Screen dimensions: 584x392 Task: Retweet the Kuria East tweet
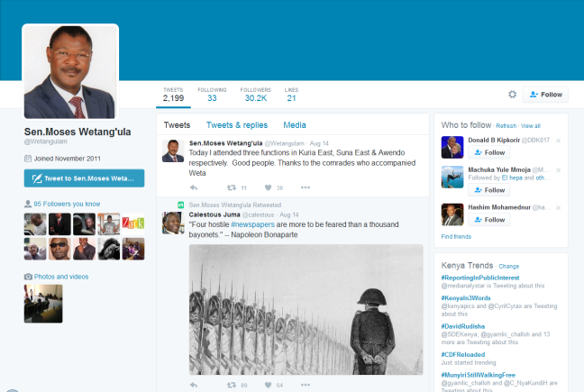point(232,187)
